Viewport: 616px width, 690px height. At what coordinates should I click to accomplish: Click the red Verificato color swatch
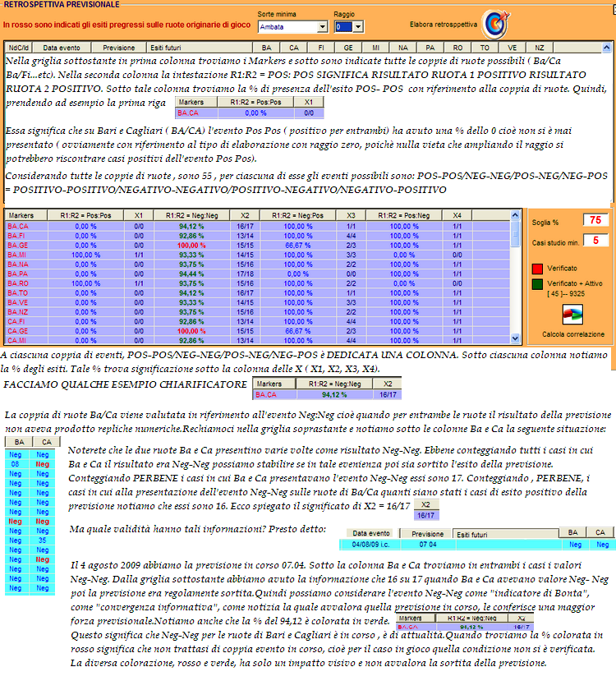tap(537, 269)
